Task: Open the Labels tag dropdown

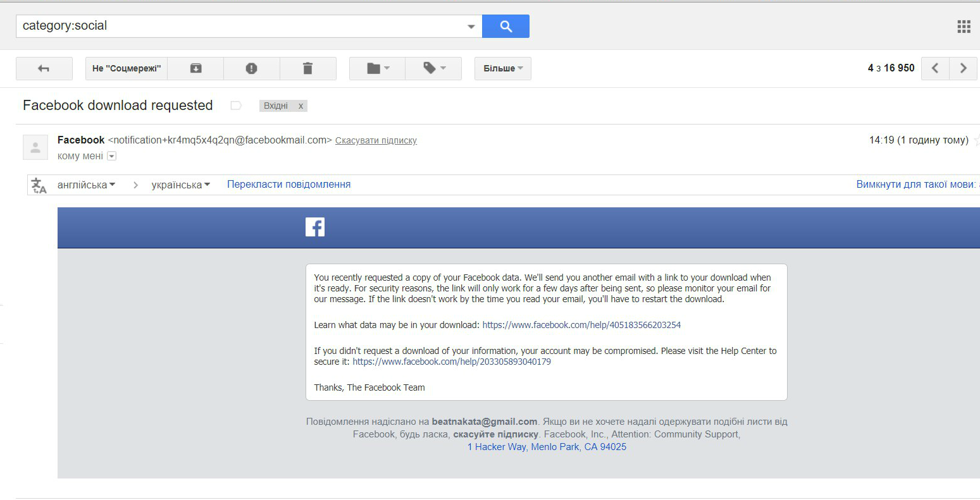Action: pos(433,68)
